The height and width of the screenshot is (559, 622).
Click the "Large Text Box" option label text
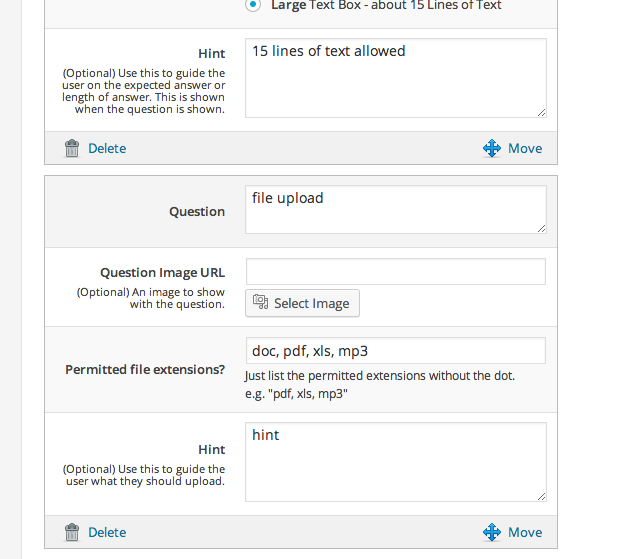tap(386, 6)
